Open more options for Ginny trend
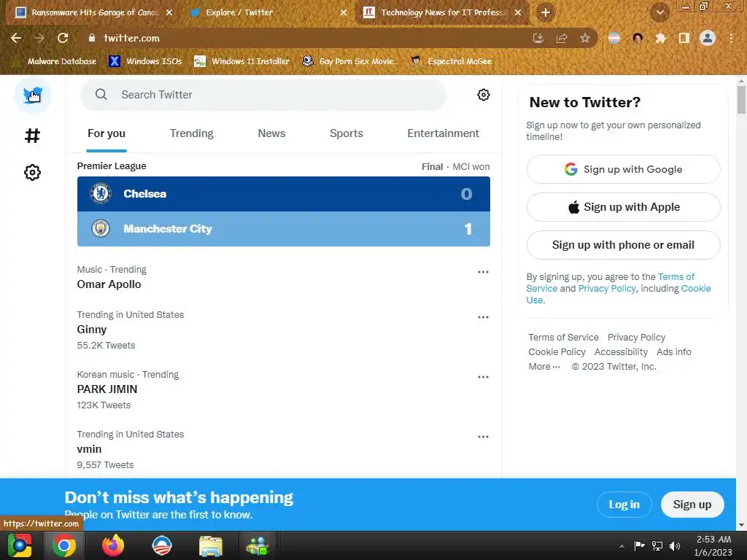 tap(483, 317)
